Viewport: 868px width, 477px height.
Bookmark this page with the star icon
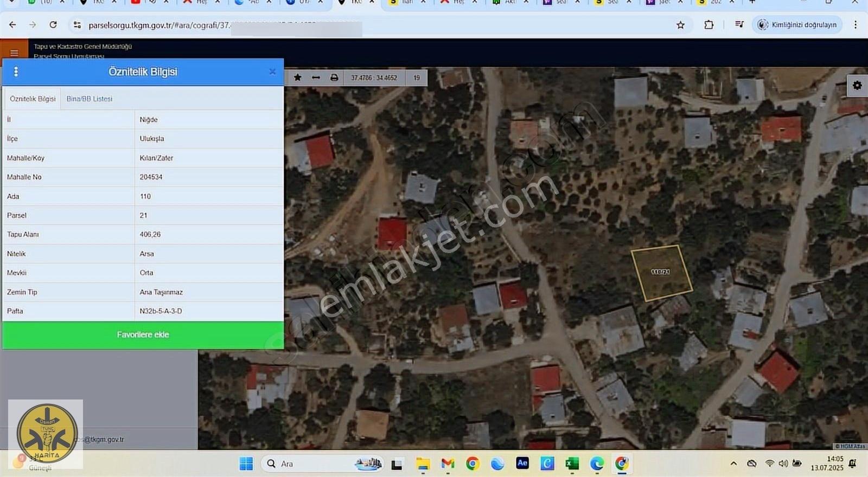coord(680,25)
